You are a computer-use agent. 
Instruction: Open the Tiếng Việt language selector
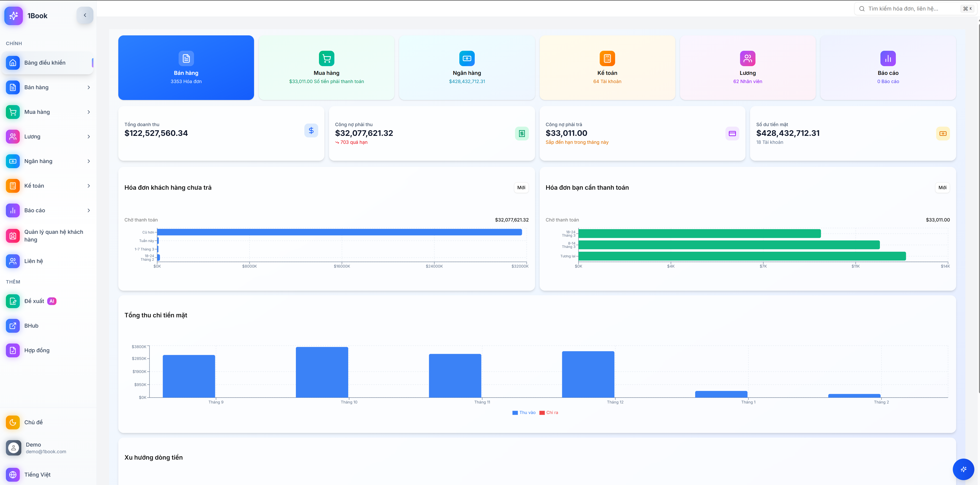(x=37, y=474)
